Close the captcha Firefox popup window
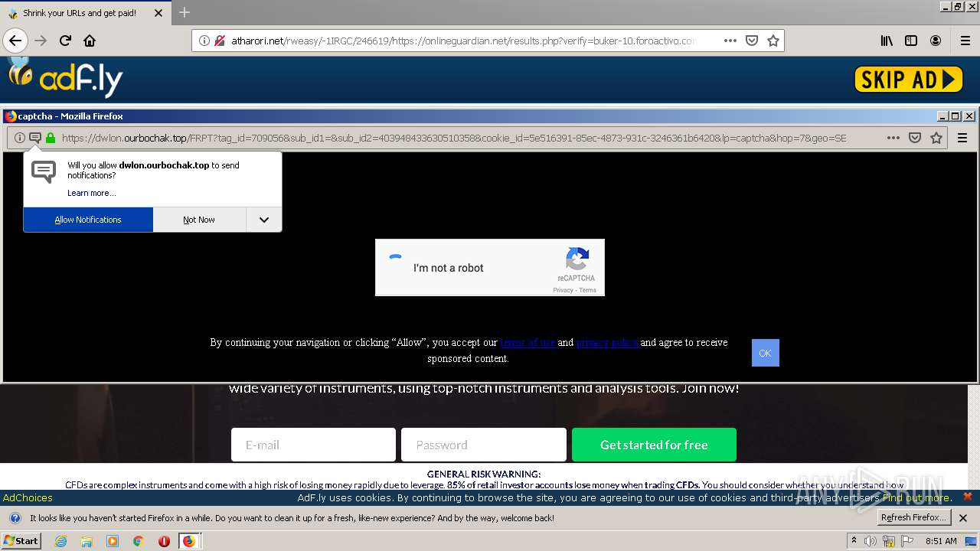The width and height of the screenshot is (980, 551). (969, 116)
